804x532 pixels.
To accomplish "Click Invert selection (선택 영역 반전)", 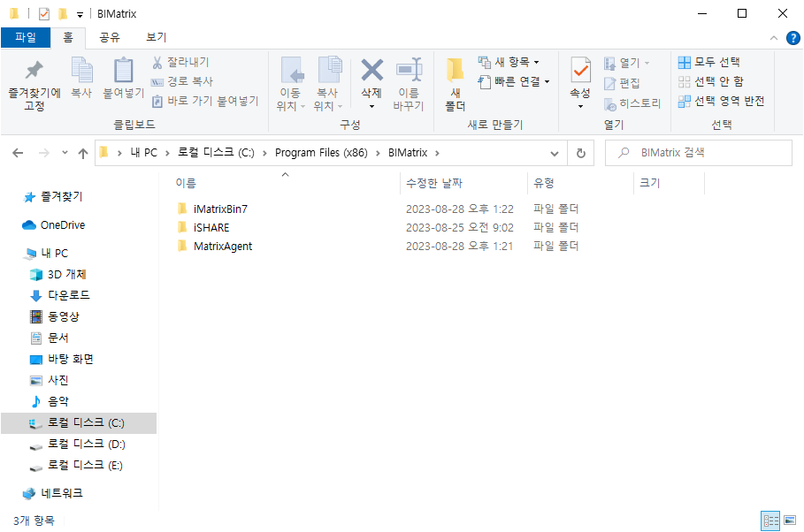I will pyautogui.click(x=722, y=101).
